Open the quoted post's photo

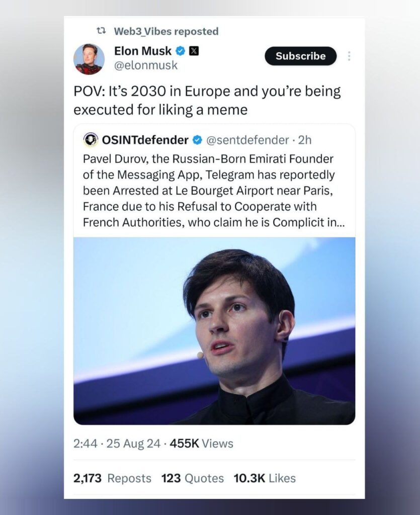214,331
